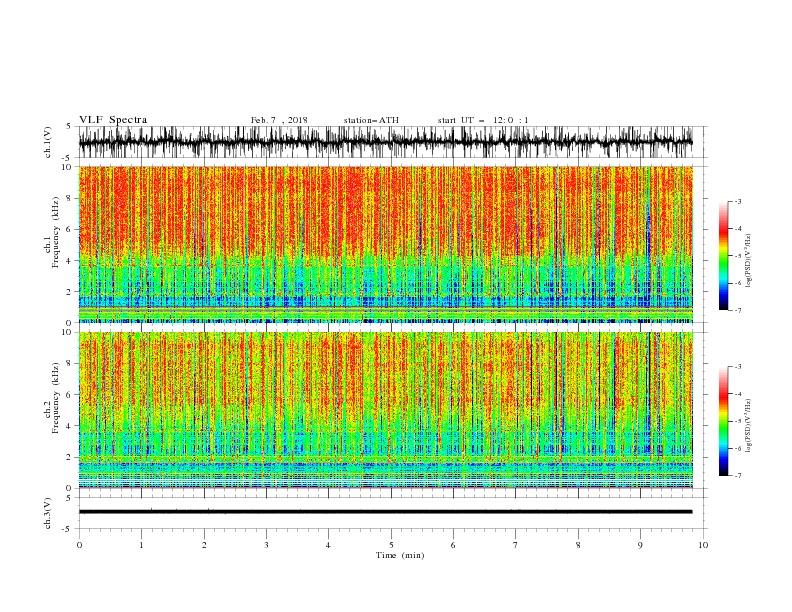The height and width of the screenshot is (612, 792).
Task: Click time axis tick label "1"
Action: (142, 545)
